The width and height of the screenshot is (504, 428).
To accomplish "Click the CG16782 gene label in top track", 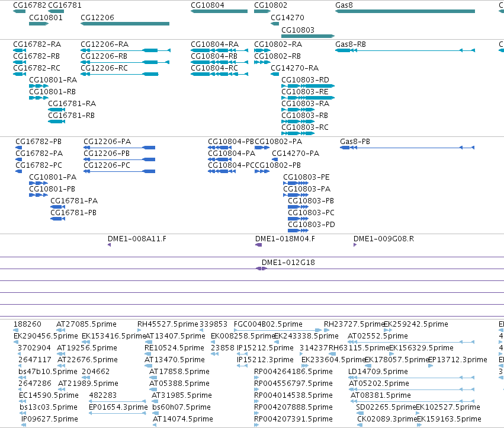I will 30,5.
